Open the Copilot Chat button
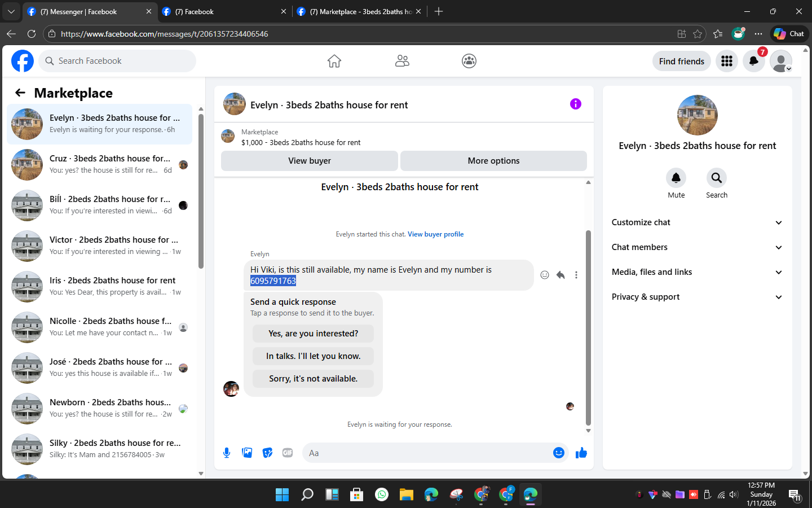Viewport: 812px width, 508px height. [x=789, y=34]
